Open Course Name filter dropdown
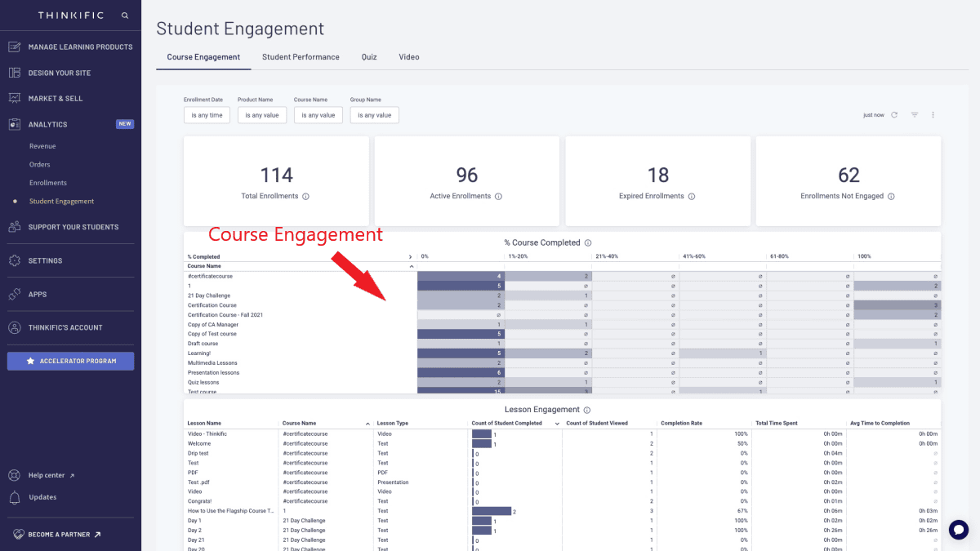This screenshot has height=551, width=980. tap(318, 115)
